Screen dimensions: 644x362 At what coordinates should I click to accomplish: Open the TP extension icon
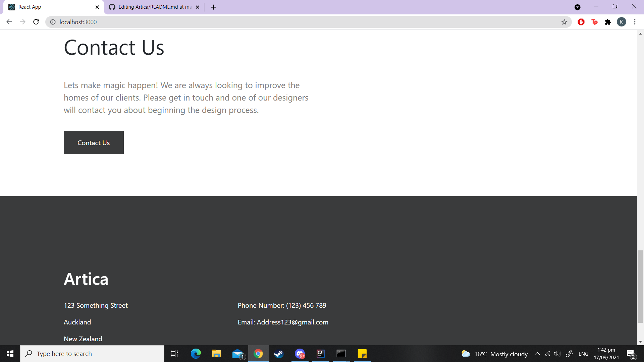[595, 22]
